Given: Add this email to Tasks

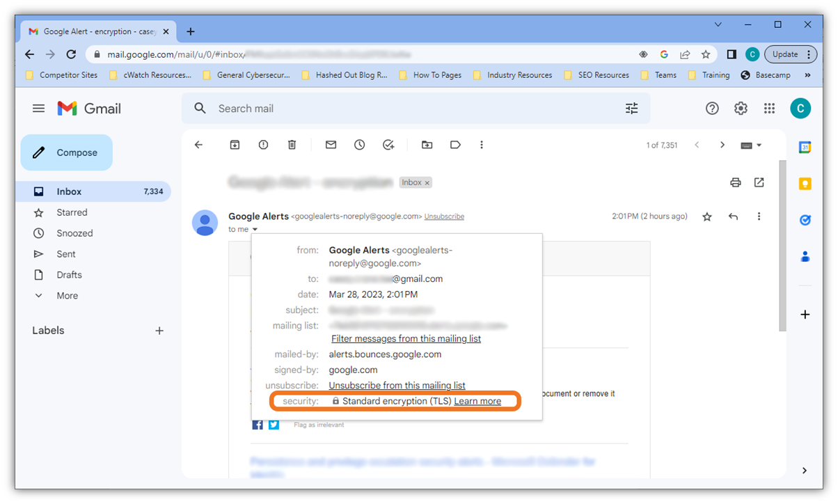Looking at the screenshot, I should pyautogui.click(x=388, y=144).
